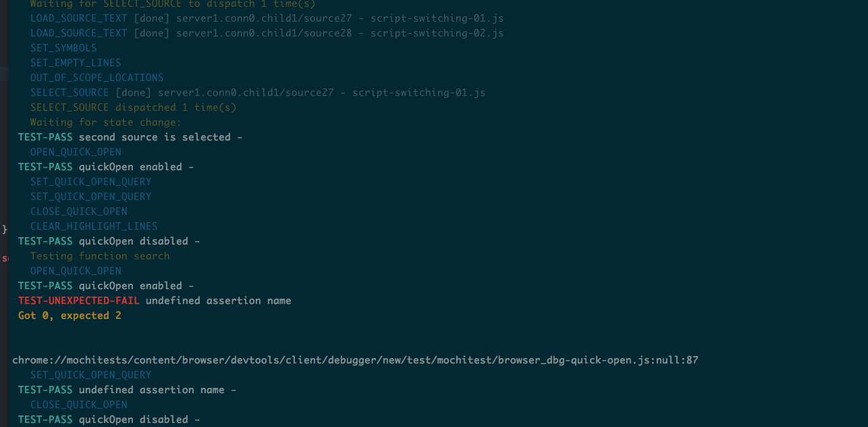Click "TEST-PASS second source is selected" line
Image resolution: width=868 pixels, height=427 pixels.
130,137
